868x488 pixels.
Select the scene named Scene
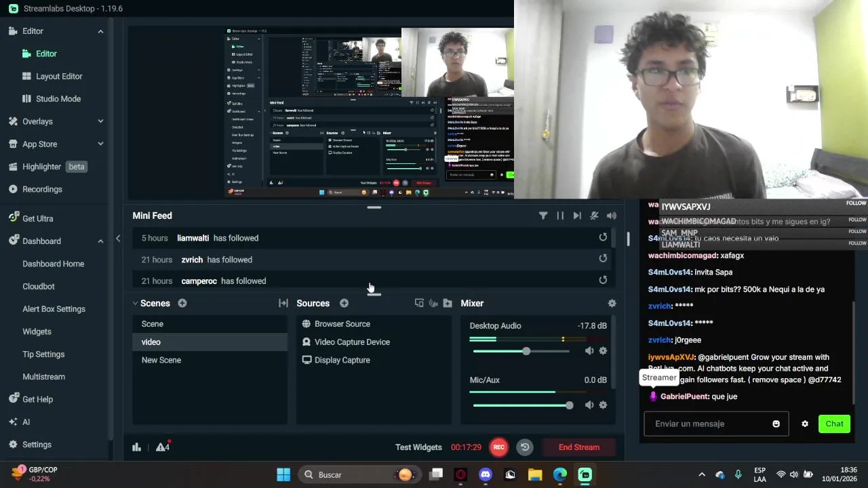coord(210,324)
